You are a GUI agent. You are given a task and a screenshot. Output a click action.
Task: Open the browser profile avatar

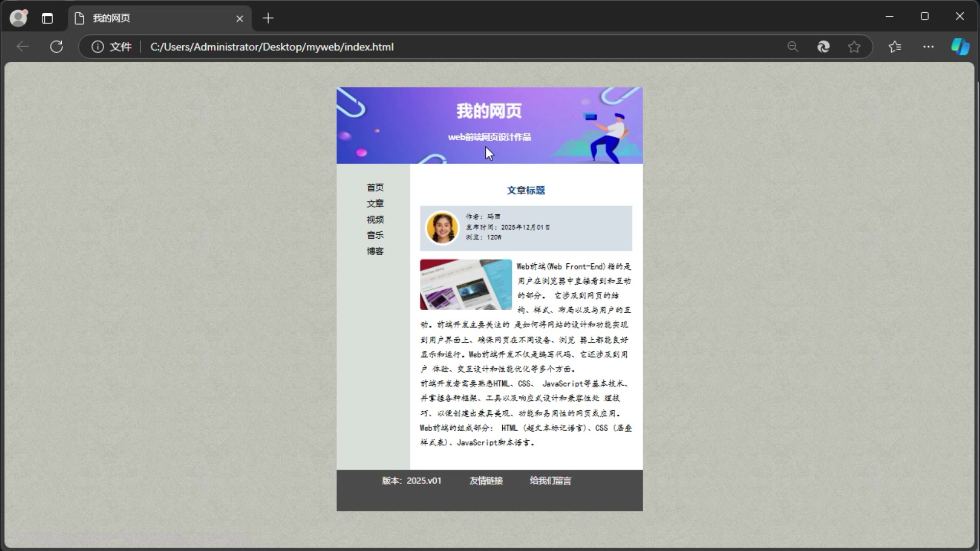(x=18, y=18)
